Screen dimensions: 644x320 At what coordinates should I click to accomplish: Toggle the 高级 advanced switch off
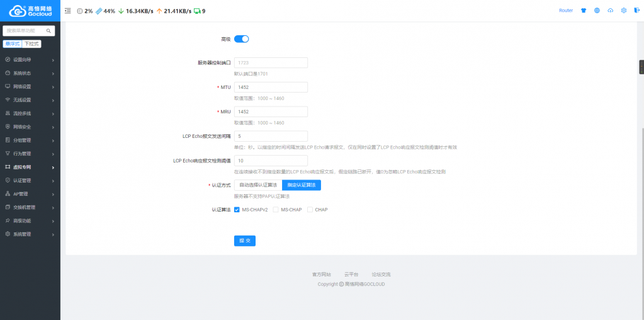point(242,39)
